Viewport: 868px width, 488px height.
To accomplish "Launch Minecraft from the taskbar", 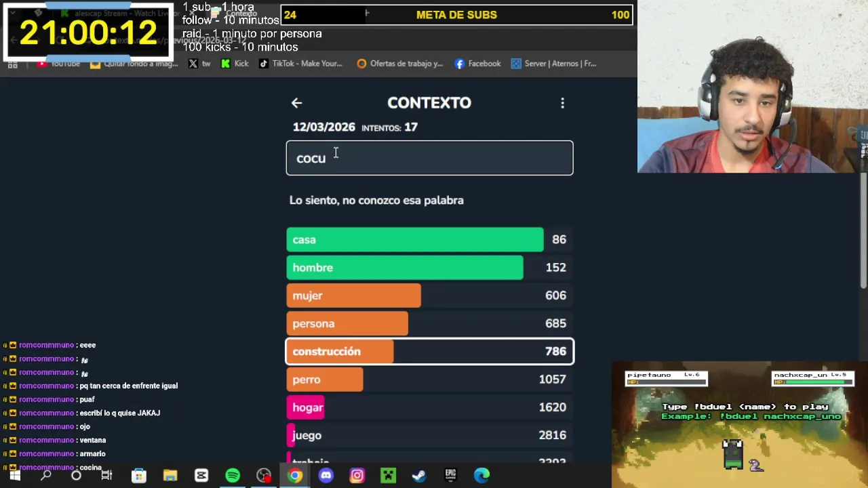I will [x=388, y=476].
